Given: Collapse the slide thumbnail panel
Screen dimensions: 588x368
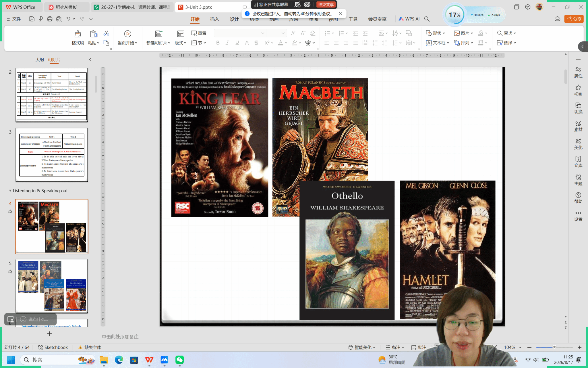Looking at the screenshot, I should click(x=90, y=60).
